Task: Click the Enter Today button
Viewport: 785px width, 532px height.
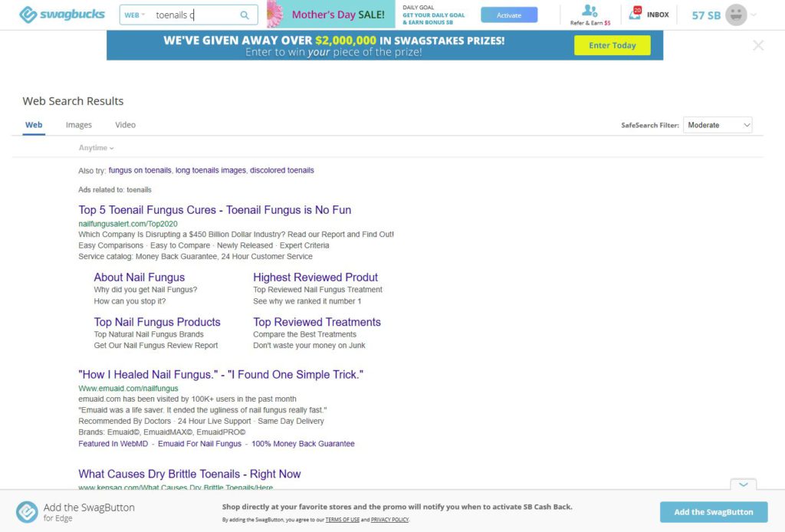Action: (x=613, y=45)
